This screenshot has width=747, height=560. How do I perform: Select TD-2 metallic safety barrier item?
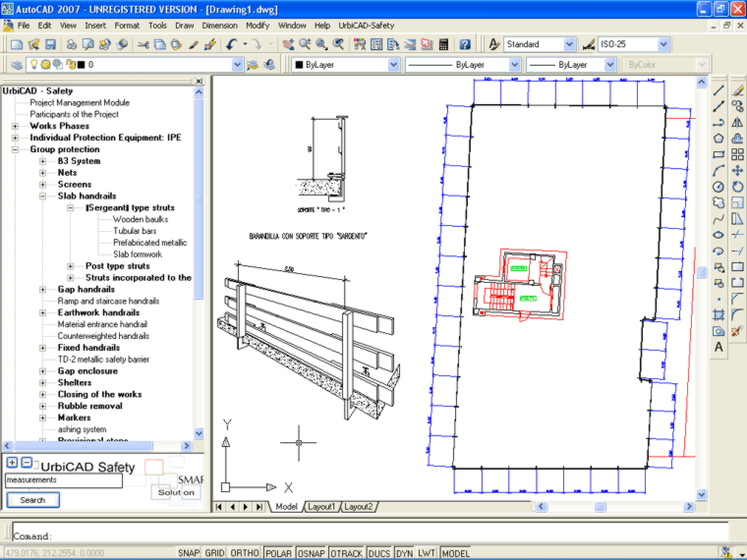coord(103,360)
